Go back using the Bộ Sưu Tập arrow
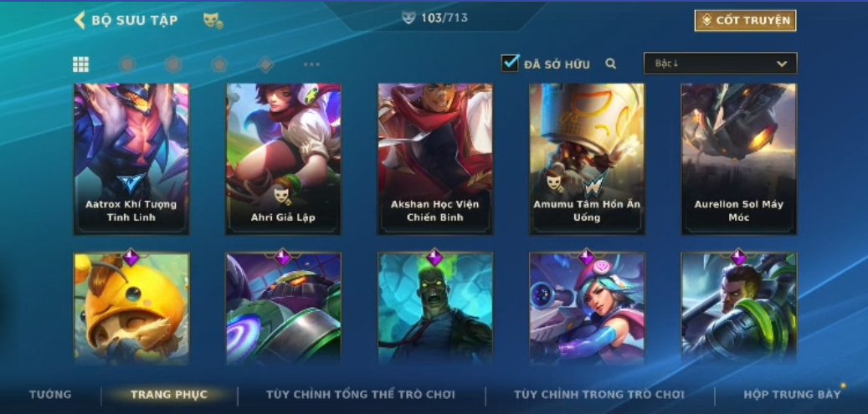Screen dimensions: 868x414 (x=80, y=20)
